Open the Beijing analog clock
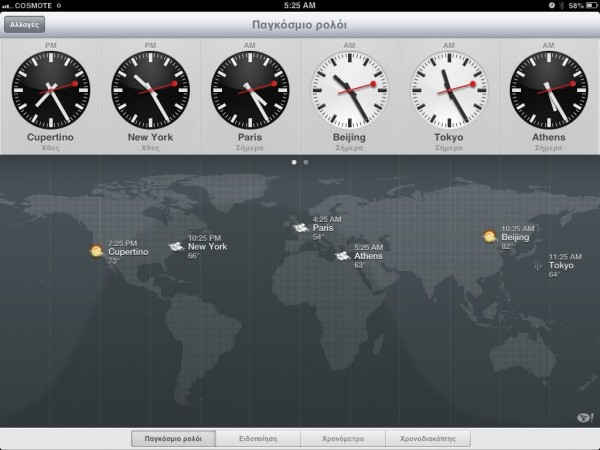Screen dimensions: 600x450 (x=349, y=90)
